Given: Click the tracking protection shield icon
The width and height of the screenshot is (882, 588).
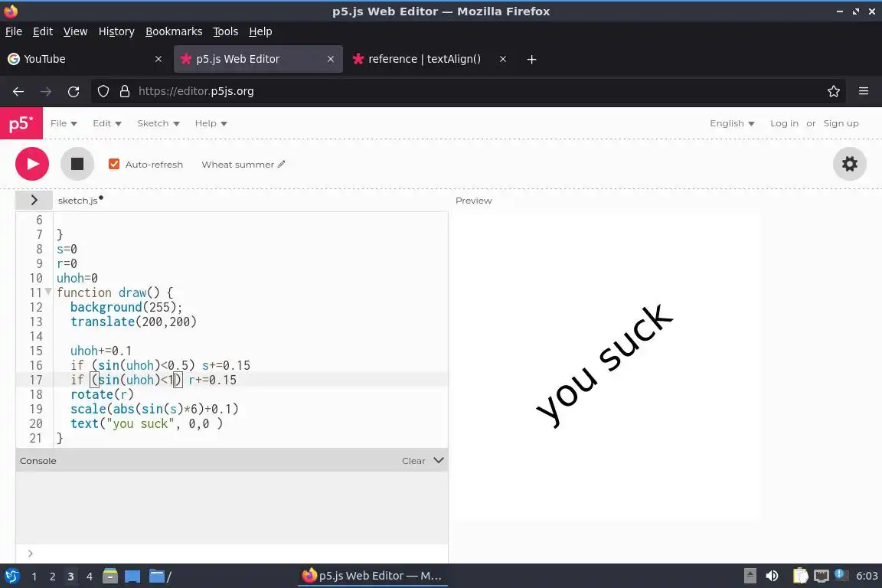Looking at the screenshot, I should pyautogui.click(x=103, y=91).
